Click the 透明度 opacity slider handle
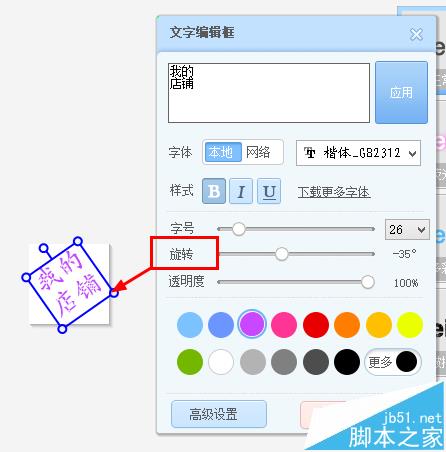The height and width of the screenshot is (452, 446). (x=368, y=282)
